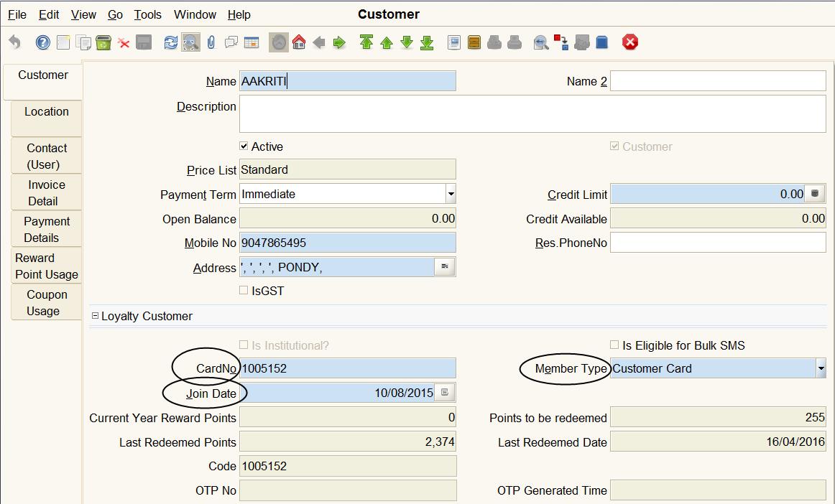
Task: Open the Tools menu
Action: (147, 15)
